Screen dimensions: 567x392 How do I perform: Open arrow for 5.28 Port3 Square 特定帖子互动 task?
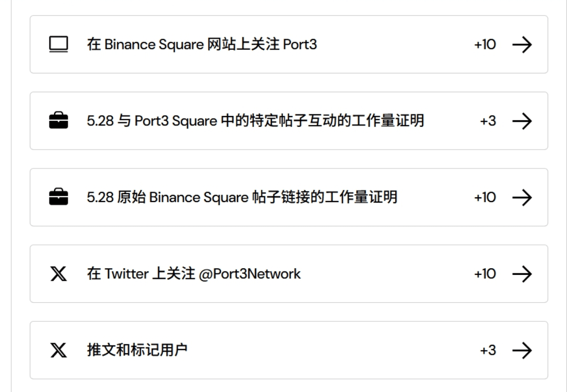522,121
